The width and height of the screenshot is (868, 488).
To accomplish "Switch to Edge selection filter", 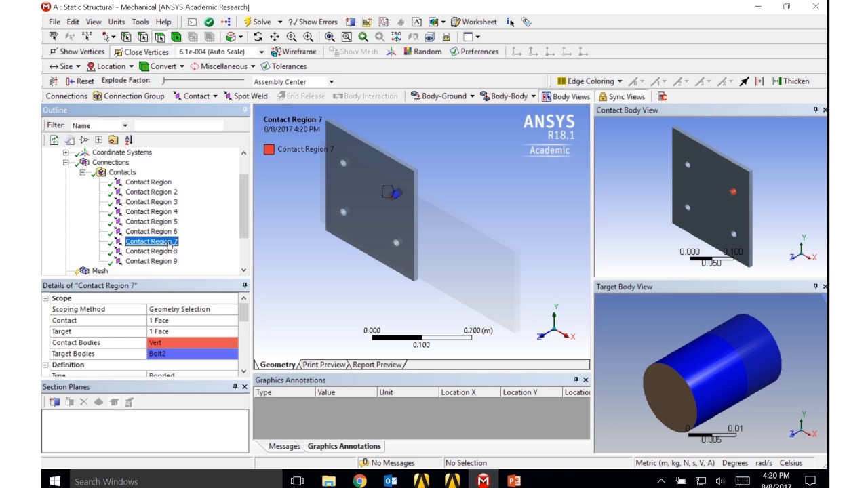I will [142, 37].
